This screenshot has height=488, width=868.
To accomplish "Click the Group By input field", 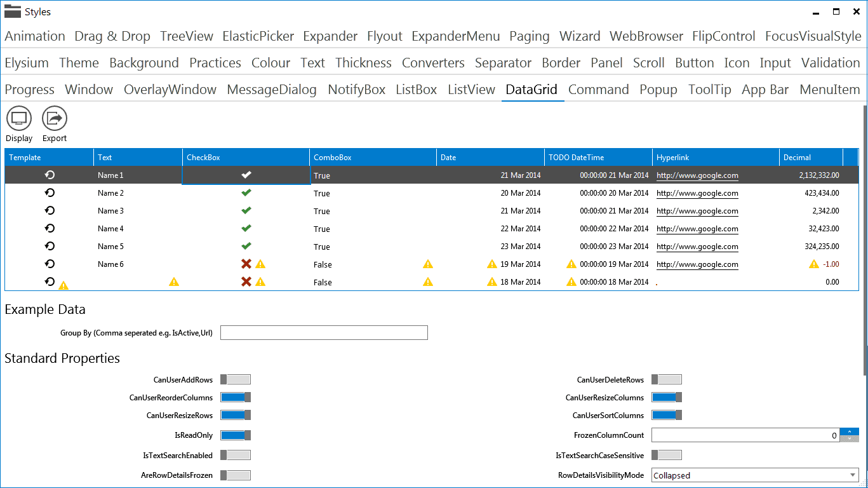I will 323,332.
